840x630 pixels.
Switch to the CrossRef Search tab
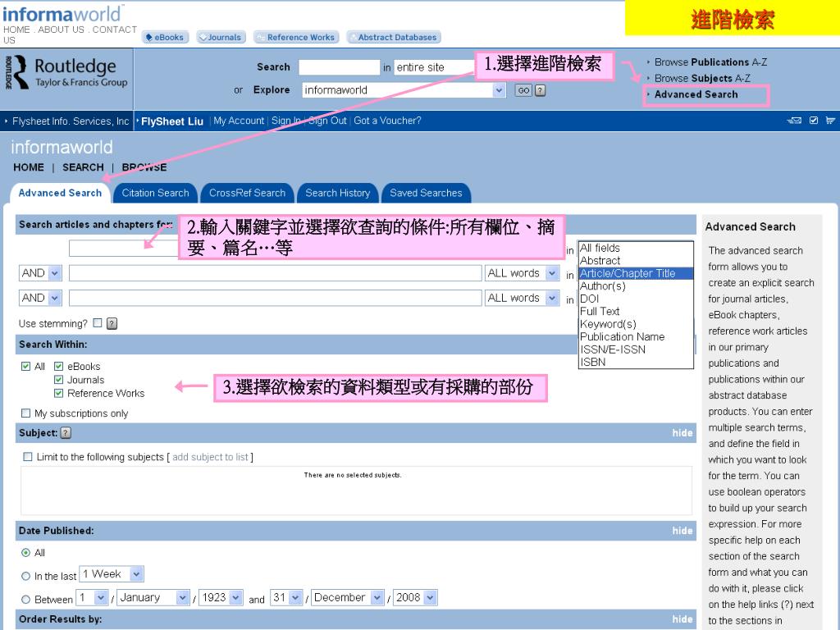point(247,193)
